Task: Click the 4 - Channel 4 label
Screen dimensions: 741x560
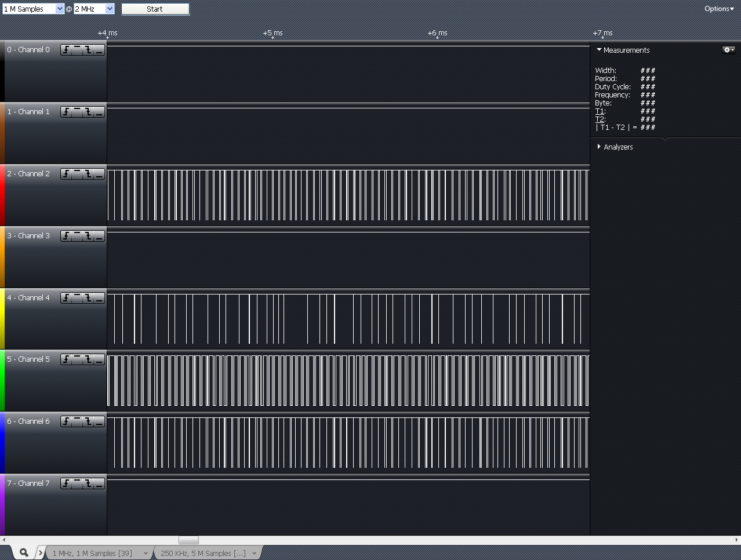Action: (x=28, y=298)
